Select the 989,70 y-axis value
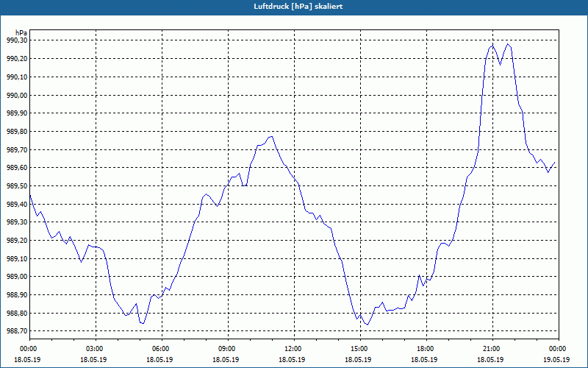Image resolution: width=588 pixels, height=368 pixels. (17, 149)
